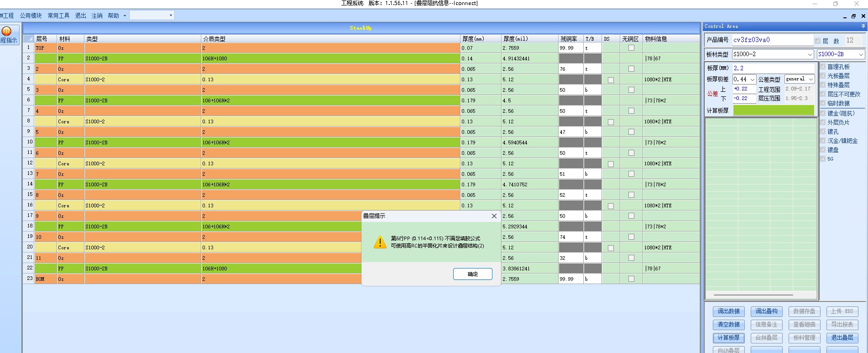This screenshot has height=353, width=868.
Task: Open the toolbar combo box dropdown
Action: click(171, 16)
